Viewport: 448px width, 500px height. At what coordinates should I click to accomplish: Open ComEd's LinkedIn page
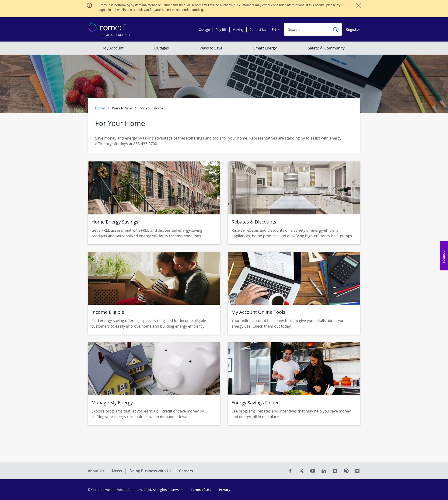[x=324, y=471]
